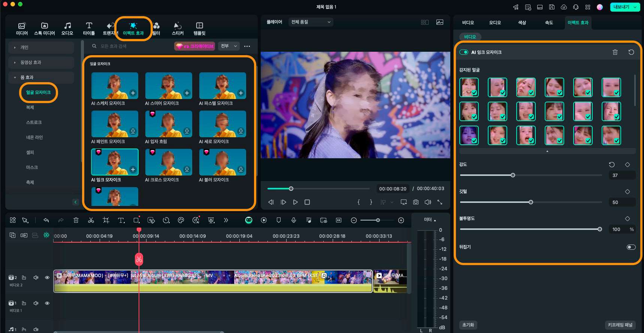This screenshot has width=644, height=333.
Task: Open the preview grid layout icon
Action: coord(424,22)
